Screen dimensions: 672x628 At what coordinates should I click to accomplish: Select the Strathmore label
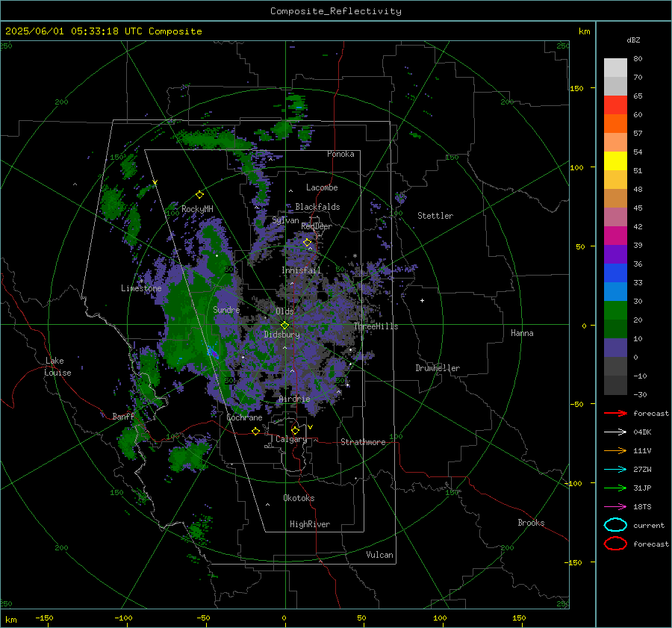click(363, 442)
